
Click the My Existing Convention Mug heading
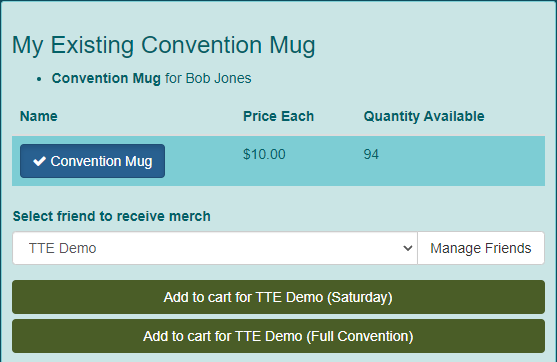164,45
